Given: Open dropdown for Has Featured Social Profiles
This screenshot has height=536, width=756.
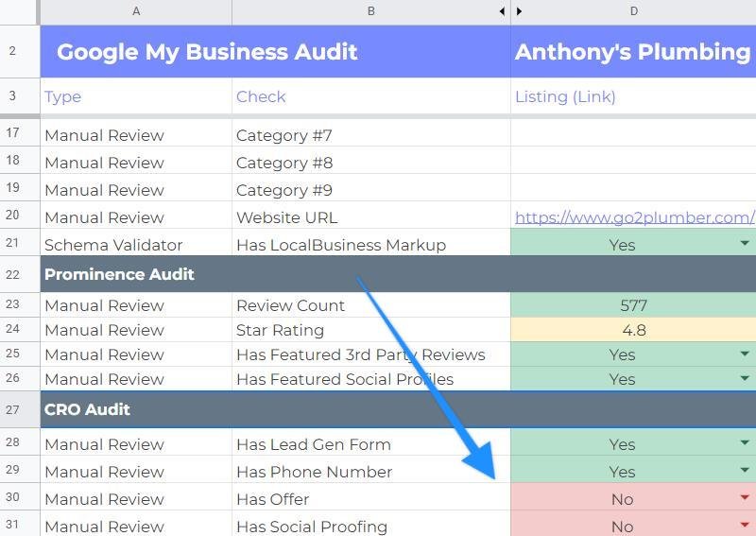Looking at the screenshot, I should [x=745, y=378].
